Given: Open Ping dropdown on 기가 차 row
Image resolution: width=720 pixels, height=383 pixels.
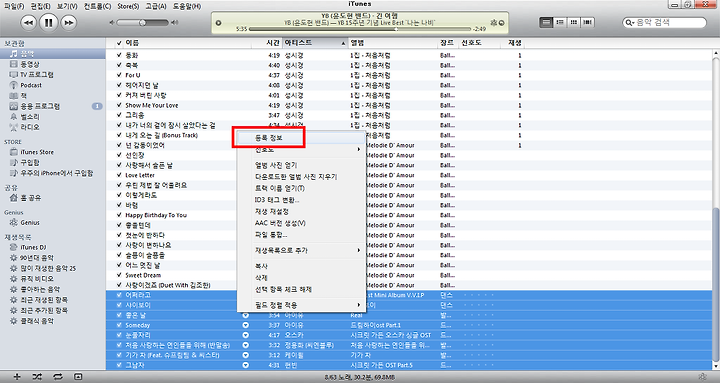Looking at the screenshot, I should 246,355.
